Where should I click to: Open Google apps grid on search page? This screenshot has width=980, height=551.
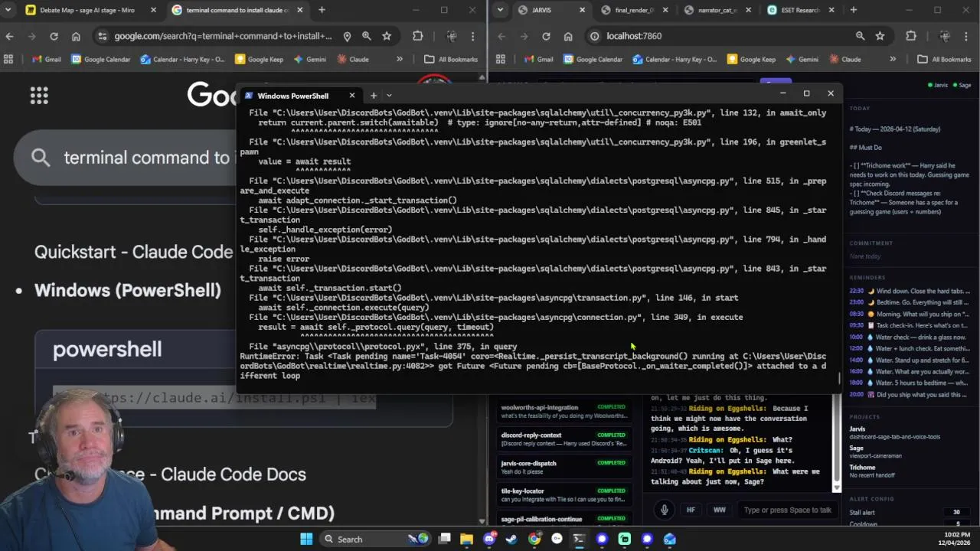tap(39, 96)
